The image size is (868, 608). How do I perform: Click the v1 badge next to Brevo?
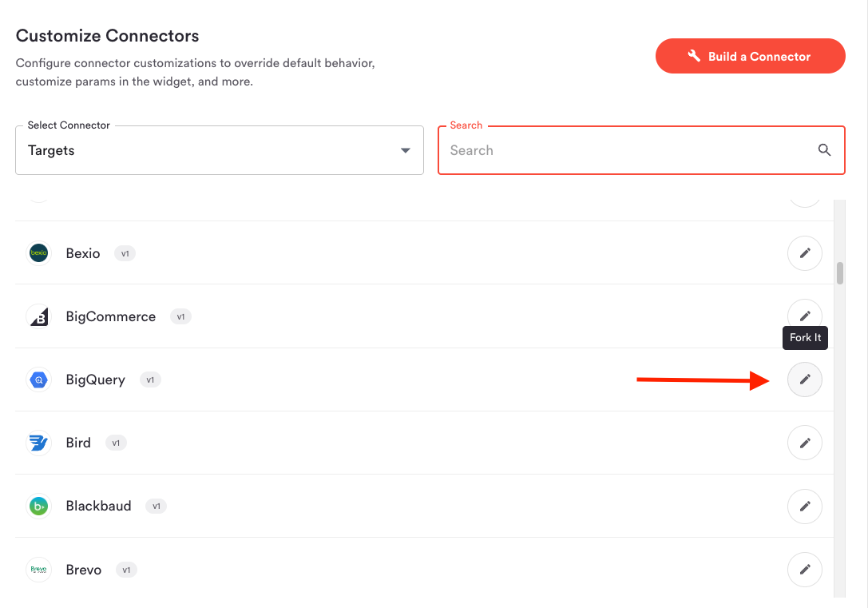126,570
